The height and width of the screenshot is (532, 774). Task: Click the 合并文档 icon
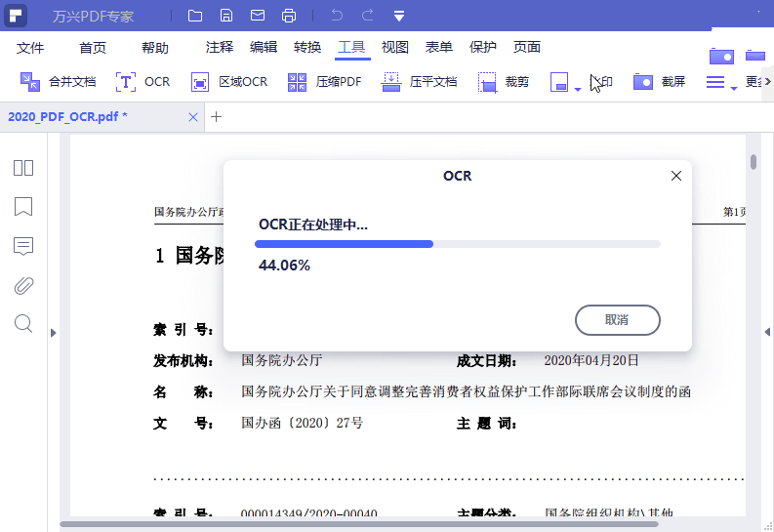click(x=30, y=82)
